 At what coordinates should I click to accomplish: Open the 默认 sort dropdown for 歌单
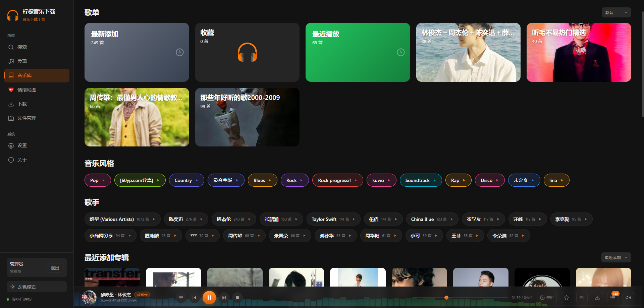click(x=616, y=12)
